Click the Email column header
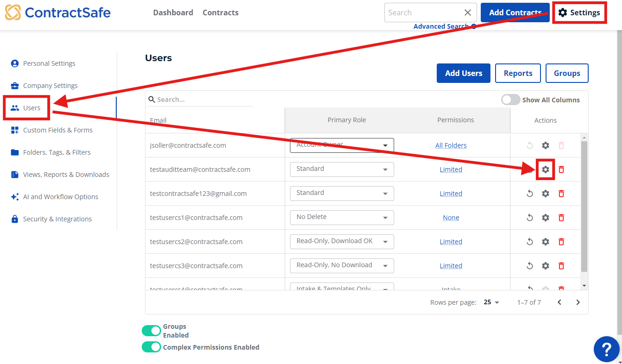622x364 pixels. (x=158, y=120)
